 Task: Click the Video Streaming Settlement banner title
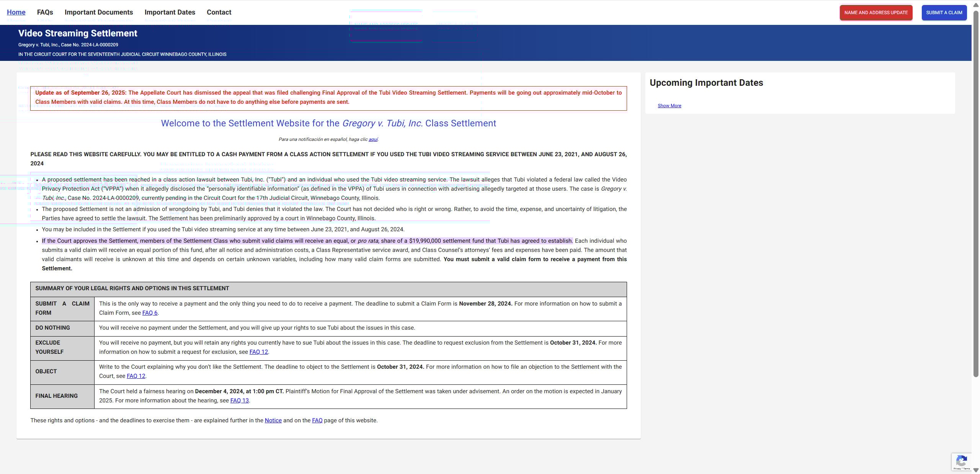78,33
